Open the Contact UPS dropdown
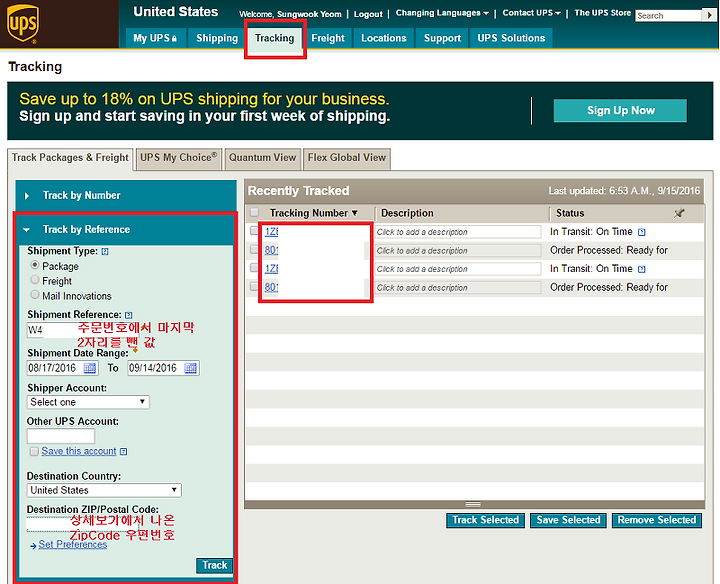The image size is (720, 584). [531, 13]
